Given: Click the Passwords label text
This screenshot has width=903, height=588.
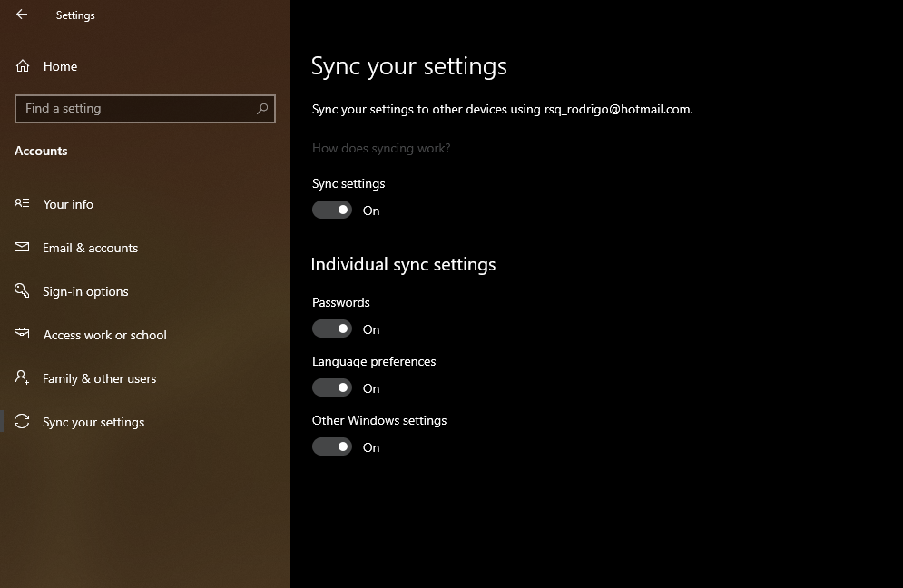Looking at the screenshot, I should click(x=341, y=302).
